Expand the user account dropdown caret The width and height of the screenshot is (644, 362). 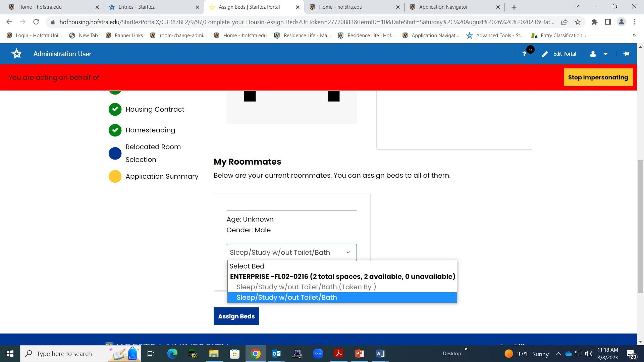click(605, 54)
